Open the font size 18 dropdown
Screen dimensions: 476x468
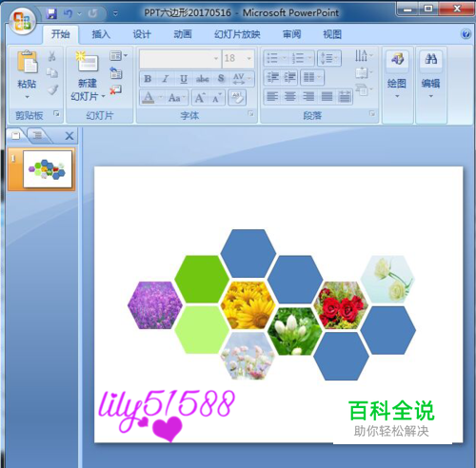point(249,59)
